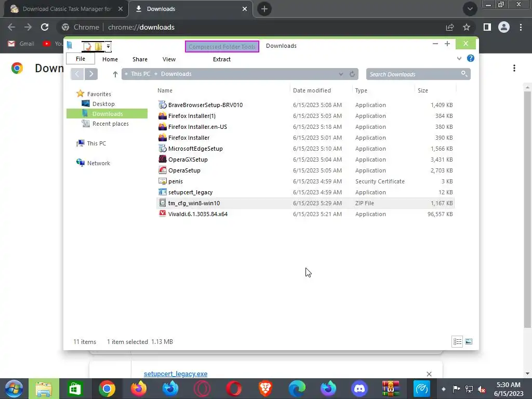Click the search magnifier icon
The width and height of the screenshot is (532, 399).
pyautogui.click(x=464, y=74)
